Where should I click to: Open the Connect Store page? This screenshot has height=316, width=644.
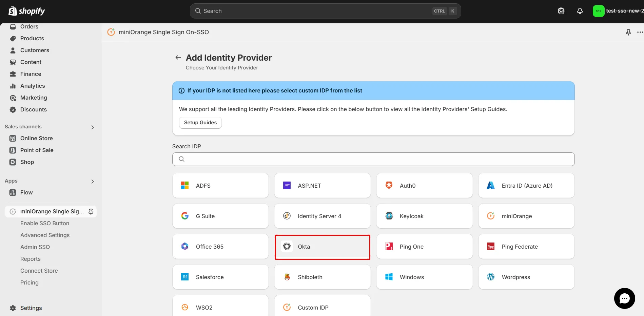[x=39, y=271]
